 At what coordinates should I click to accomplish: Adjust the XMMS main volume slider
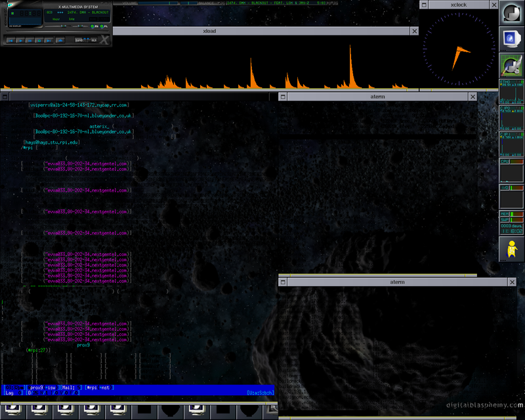[x=56, y=26]
